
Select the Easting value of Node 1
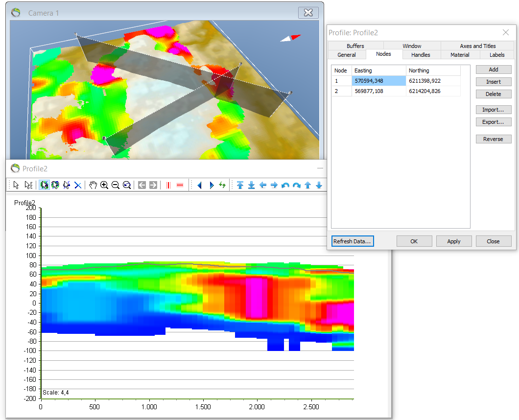[x=377, y=80]
